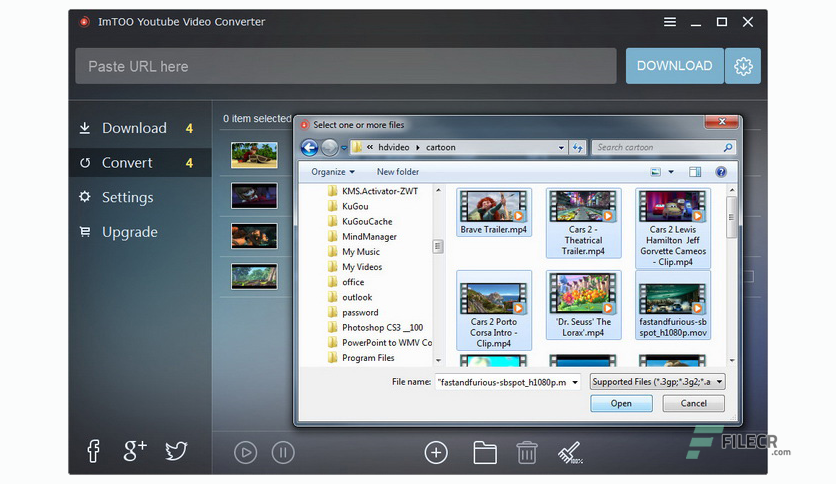The image size is (836, 484).
Task: Select the third video in convert list
Action: coord(254,236)
